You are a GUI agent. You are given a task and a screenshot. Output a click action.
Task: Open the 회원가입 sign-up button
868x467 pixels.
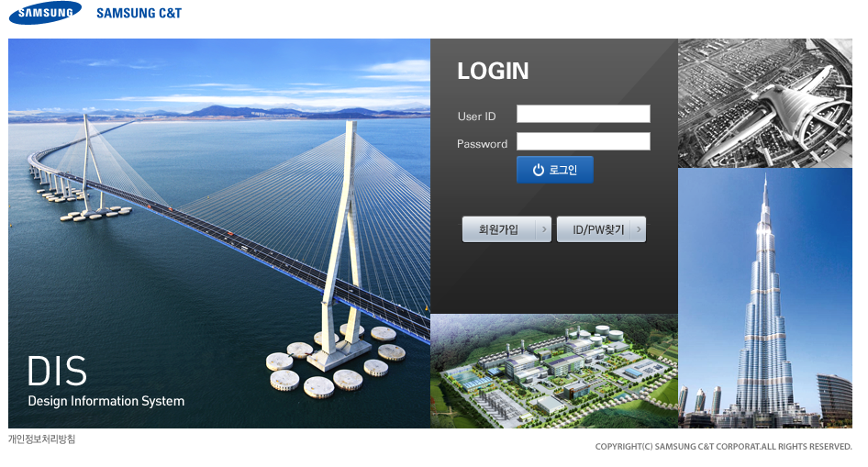pos(506,229)
